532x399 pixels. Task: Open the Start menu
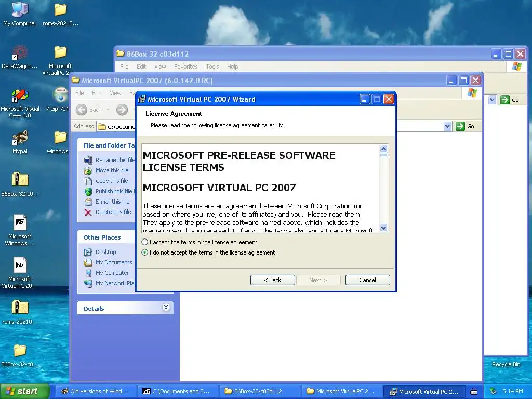25,391
